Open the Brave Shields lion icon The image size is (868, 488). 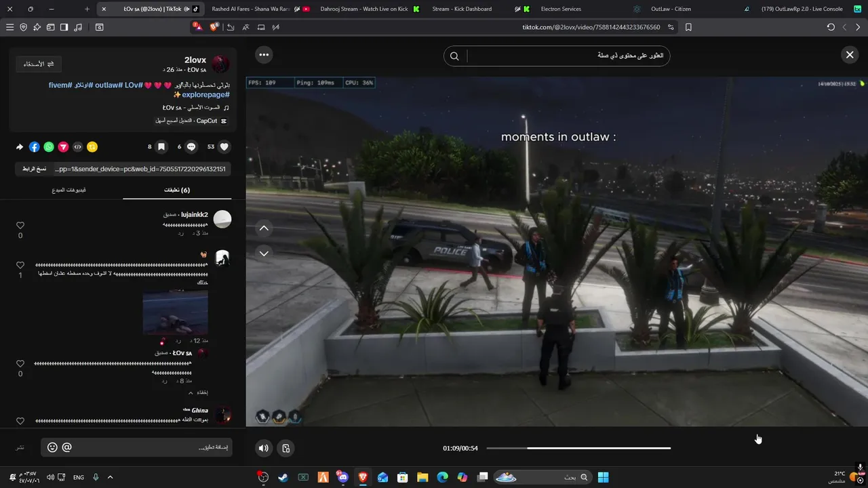click(214, 27)
